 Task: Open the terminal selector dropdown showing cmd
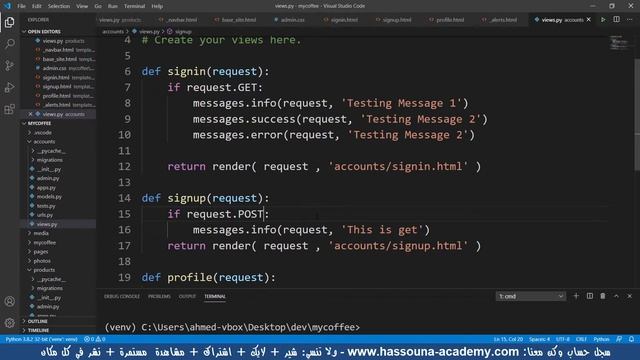click(531, 296)
